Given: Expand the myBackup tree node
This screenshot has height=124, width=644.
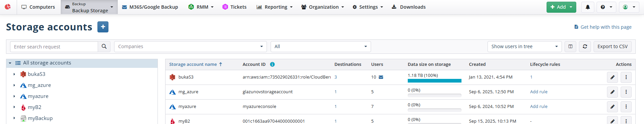Looking at the screenshot, I should click(x=14, y=118).
